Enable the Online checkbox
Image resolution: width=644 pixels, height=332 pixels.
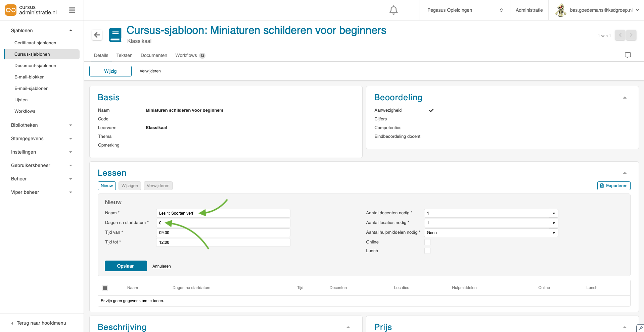(x=427, y=242)
